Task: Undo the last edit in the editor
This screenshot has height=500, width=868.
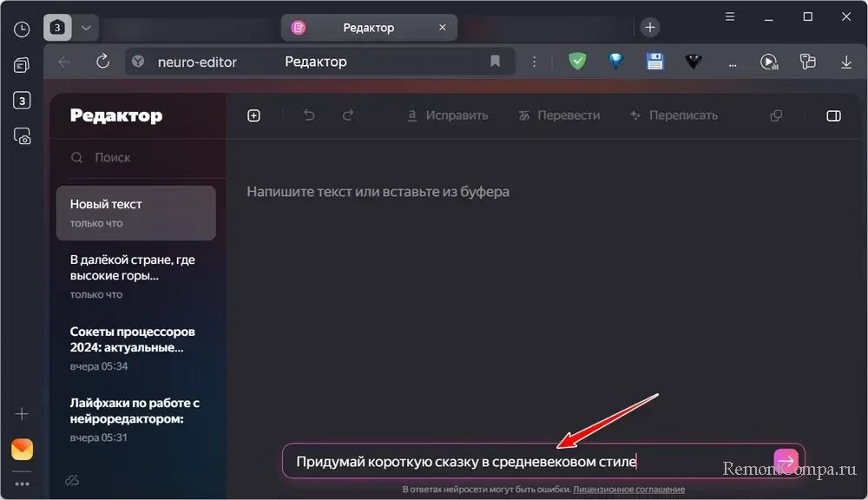Action: (309, 115)
